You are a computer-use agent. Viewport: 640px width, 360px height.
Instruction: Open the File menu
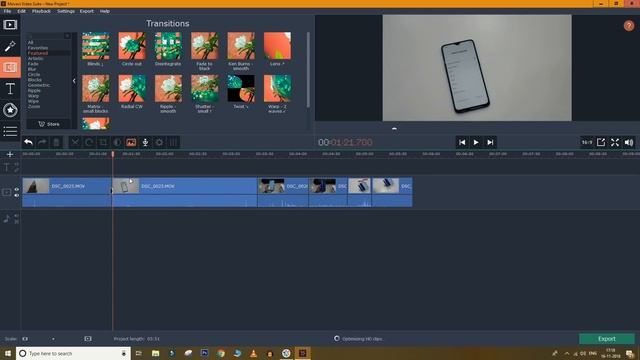(x=7, y=11)
